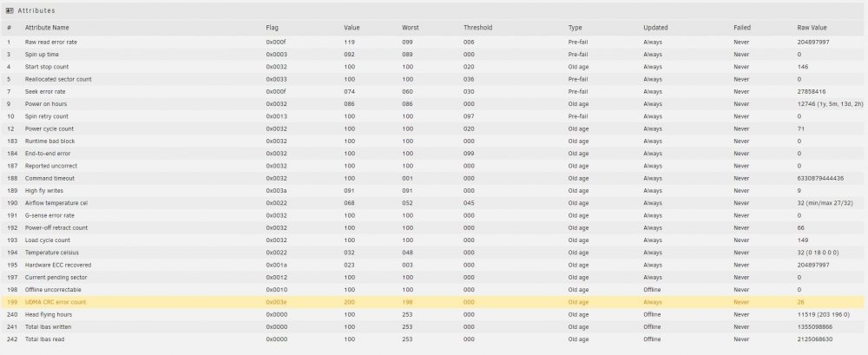
Task: Click the threshold 099 for End-to-end error
Action: coord(469,154)
